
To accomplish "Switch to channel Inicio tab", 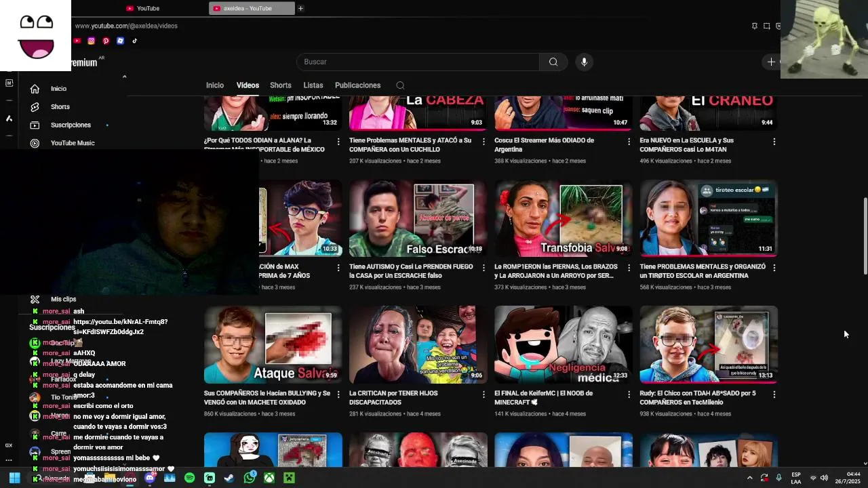I will click(x=215, y=85).
